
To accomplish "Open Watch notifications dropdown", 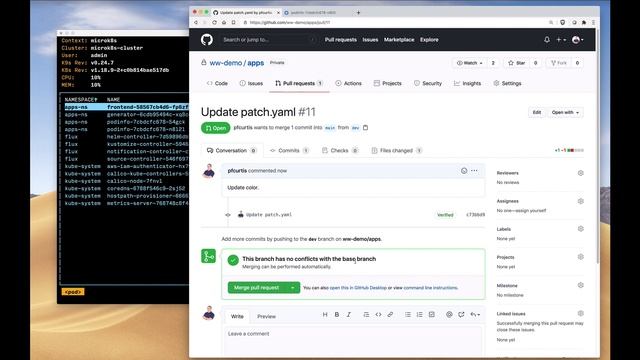I will pos(470,63).
